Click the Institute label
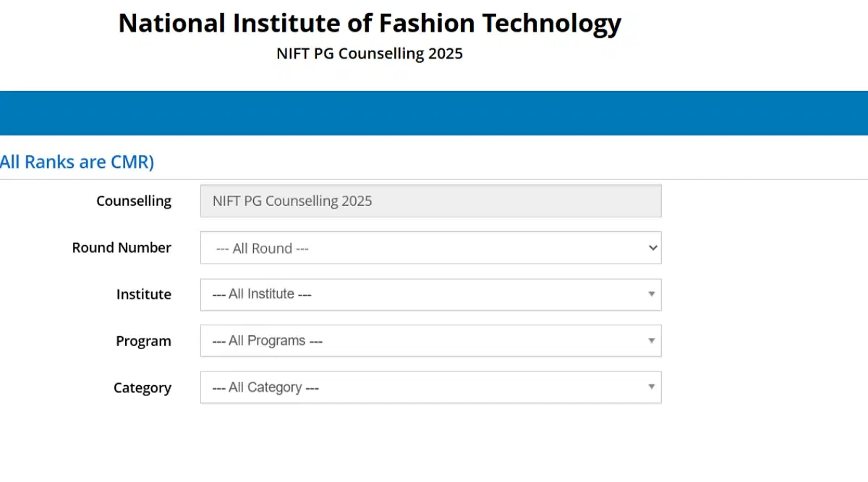Viewport: 868px width, 482px height. click(x=144, y=294)
